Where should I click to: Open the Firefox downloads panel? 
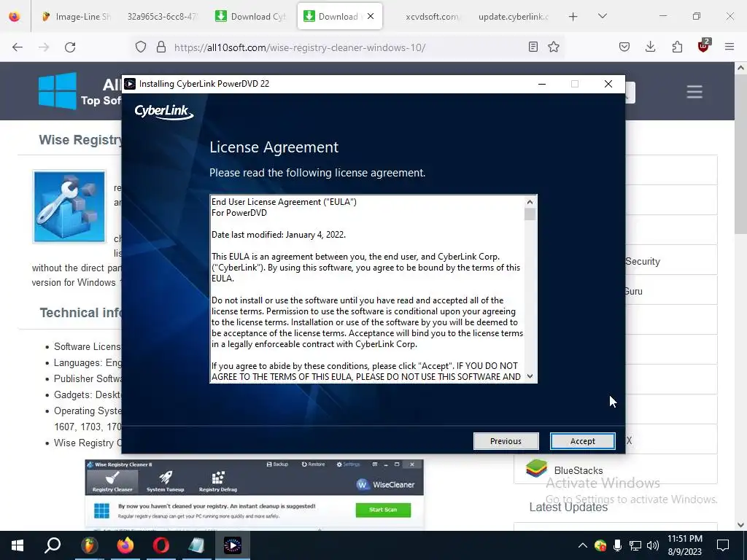coord(650,47)
